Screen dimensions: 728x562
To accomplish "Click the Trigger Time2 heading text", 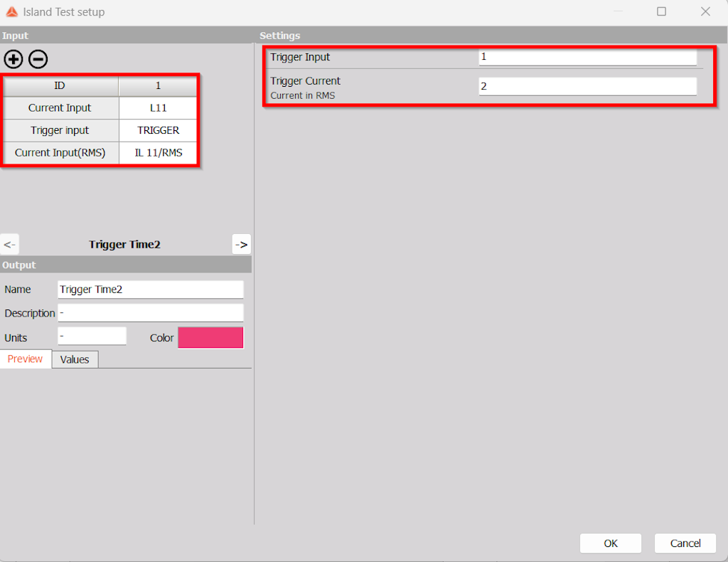I will (x=124, y=244).
